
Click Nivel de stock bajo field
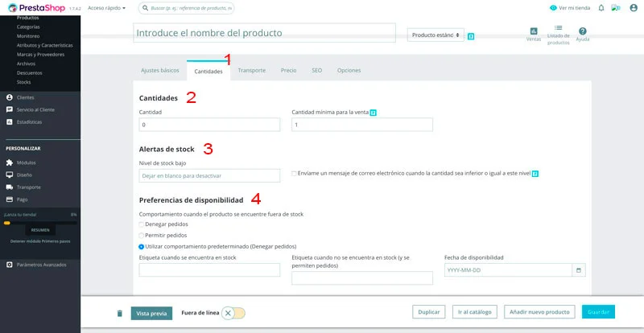pos(209,175)
